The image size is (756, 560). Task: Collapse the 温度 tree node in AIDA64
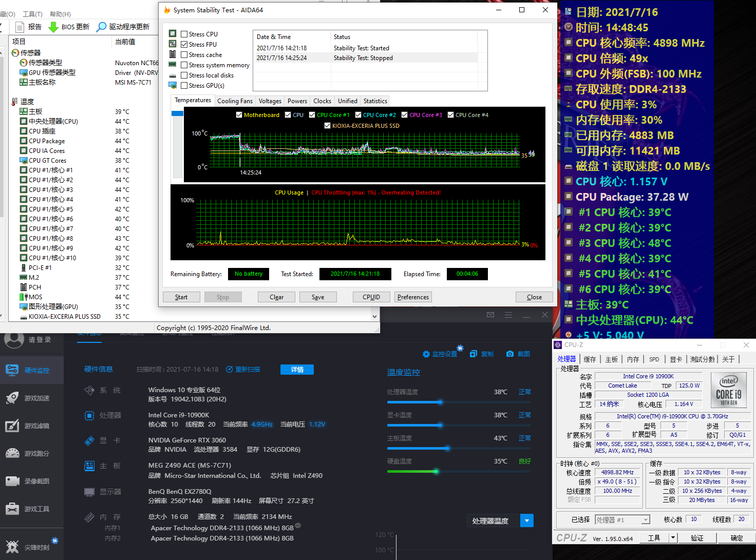click(15, 102)
